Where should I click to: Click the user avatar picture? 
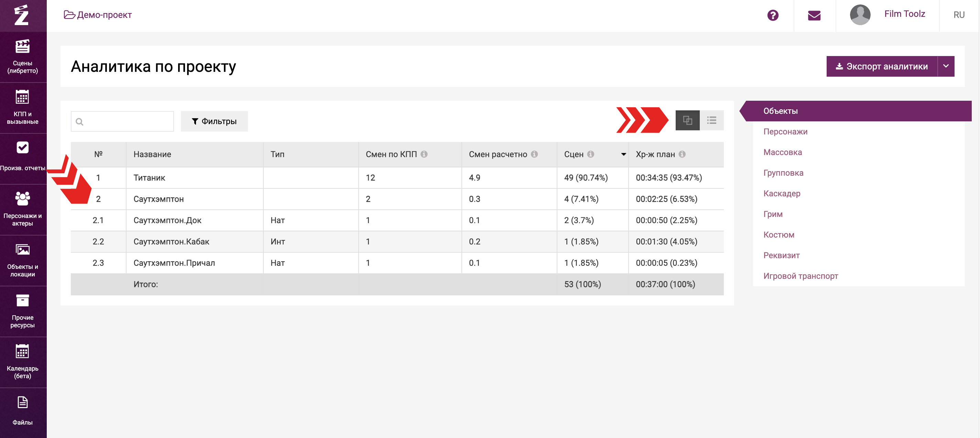click(x=860, y=15)
